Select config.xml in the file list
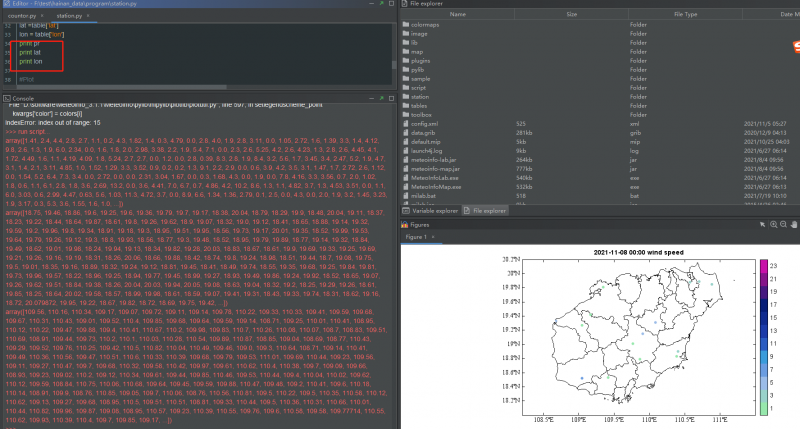800x429 pixels. 426,122
